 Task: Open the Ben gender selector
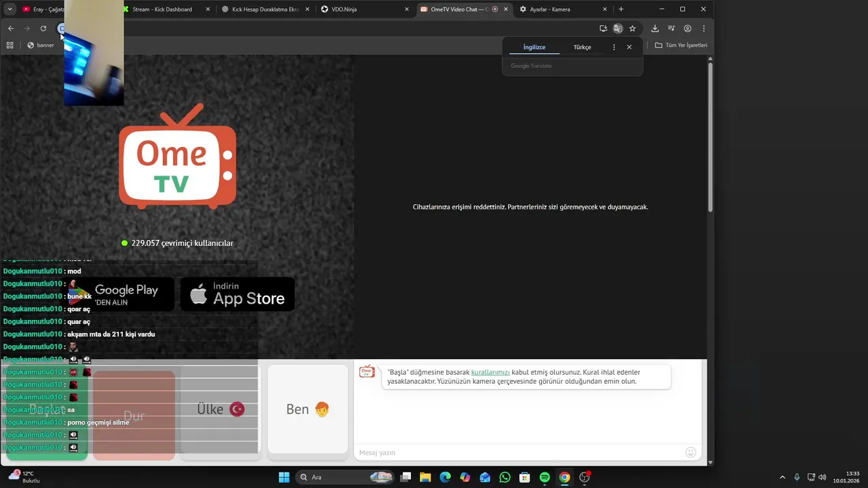click(308, 409)
